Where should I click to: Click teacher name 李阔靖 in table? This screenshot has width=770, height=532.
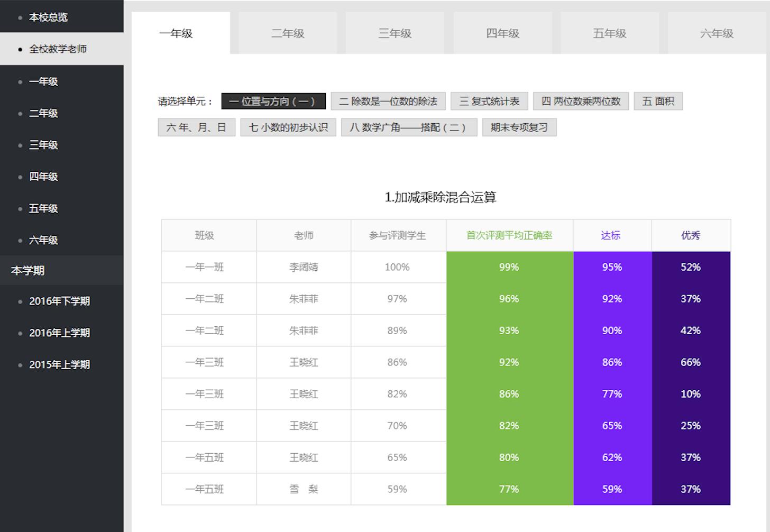(304, 267)
